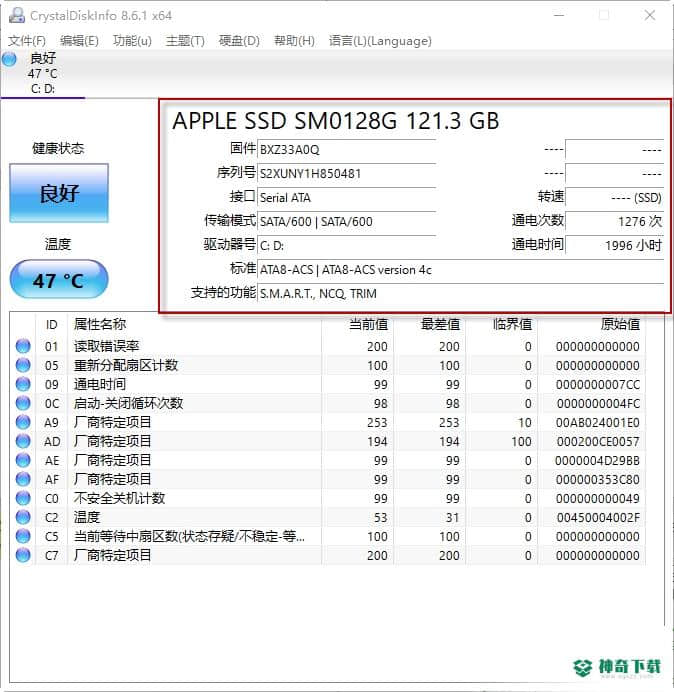Click the 原始值 column header

click(620, 324)
